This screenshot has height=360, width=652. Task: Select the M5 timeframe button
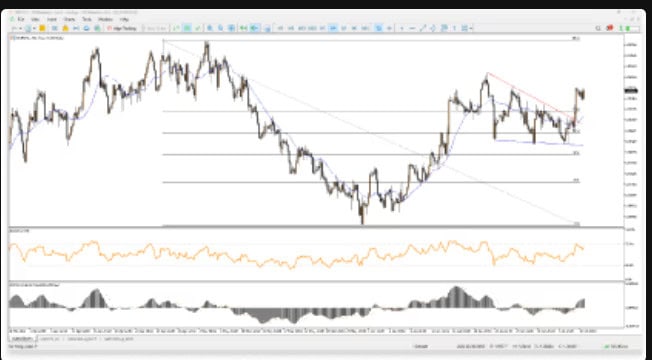[291, 28]
